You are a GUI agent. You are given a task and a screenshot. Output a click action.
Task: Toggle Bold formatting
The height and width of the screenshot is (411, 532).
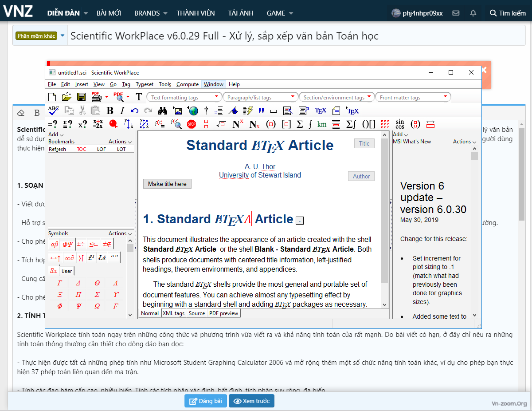click(x=110, y=111)
